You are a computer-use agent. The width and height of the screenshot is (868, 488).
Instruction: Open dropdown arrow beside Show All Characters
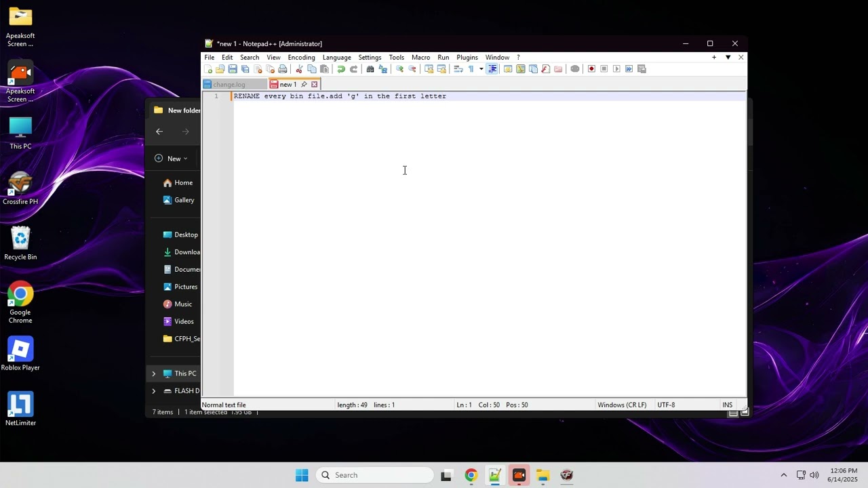[x=481, y=69]
